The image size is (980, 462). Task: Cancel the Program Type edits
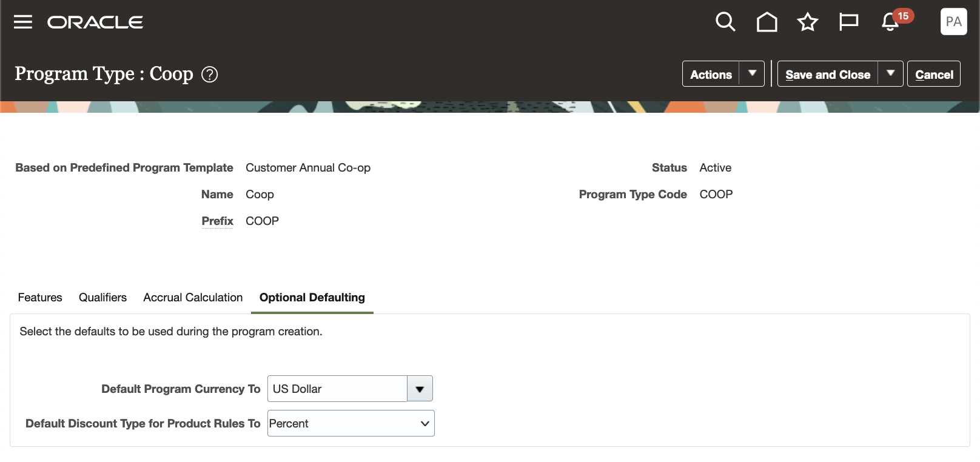[x=934, y=73]
